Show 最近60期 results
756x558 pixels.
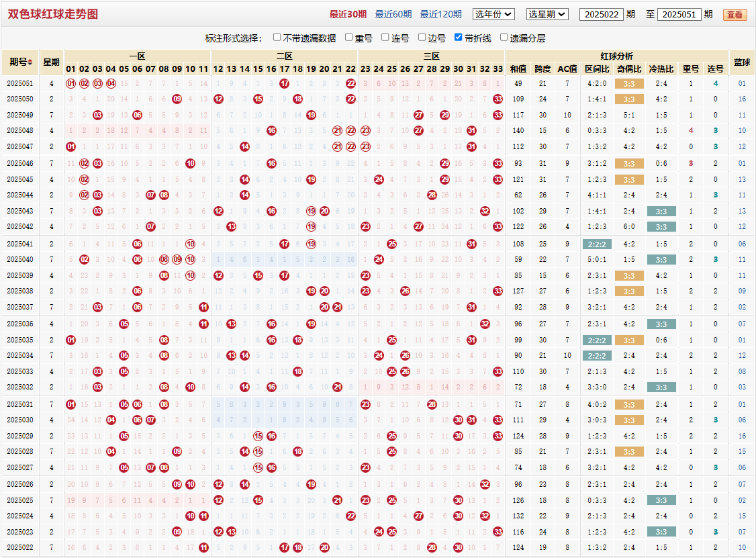coord(393,15)
